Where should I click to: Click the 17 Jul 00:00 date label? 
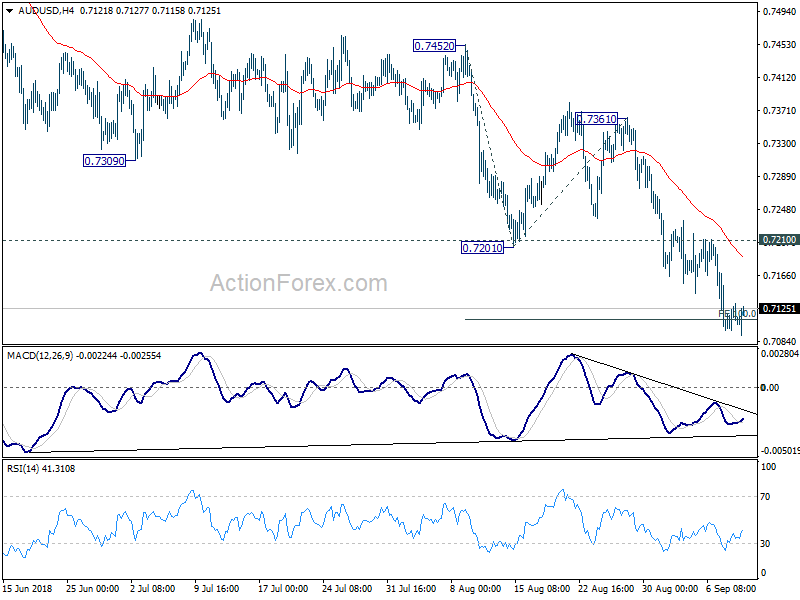(x=283, y=588)
